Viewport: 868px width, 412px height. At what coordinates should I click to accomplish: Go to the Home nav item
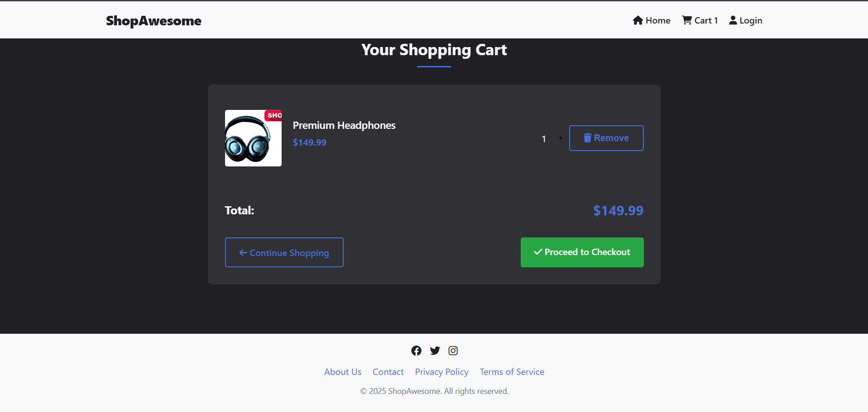tap(652, 20)
